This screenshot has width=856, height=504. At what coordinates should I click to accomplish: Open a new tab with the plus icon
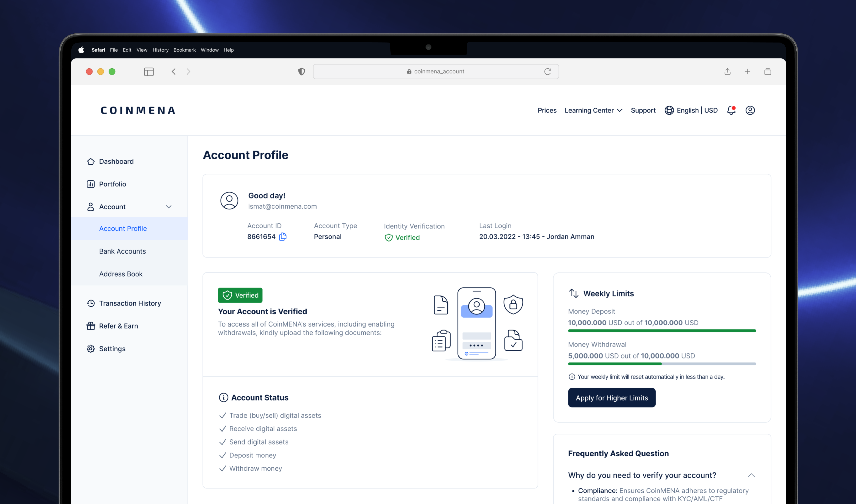747,72
